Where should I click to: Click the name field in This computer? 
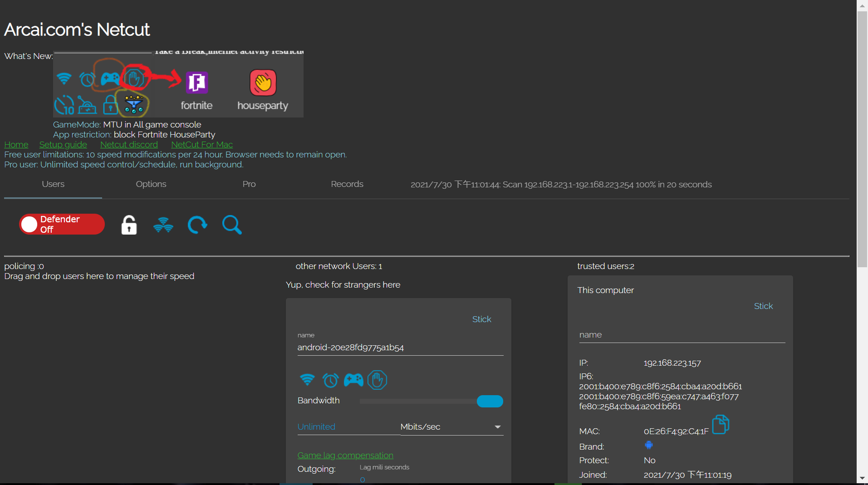pyautogui.click(x=682, y=335)
